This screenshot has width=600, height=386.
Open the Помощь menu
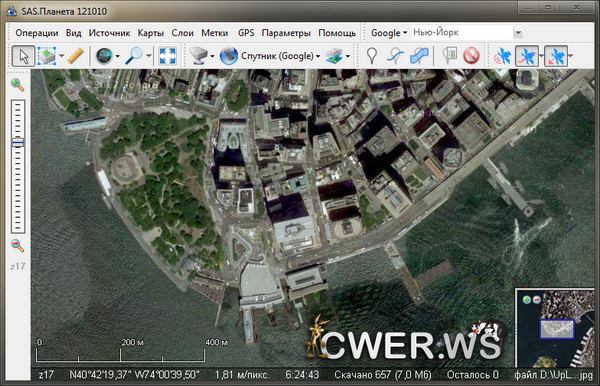tap(337, 33)
